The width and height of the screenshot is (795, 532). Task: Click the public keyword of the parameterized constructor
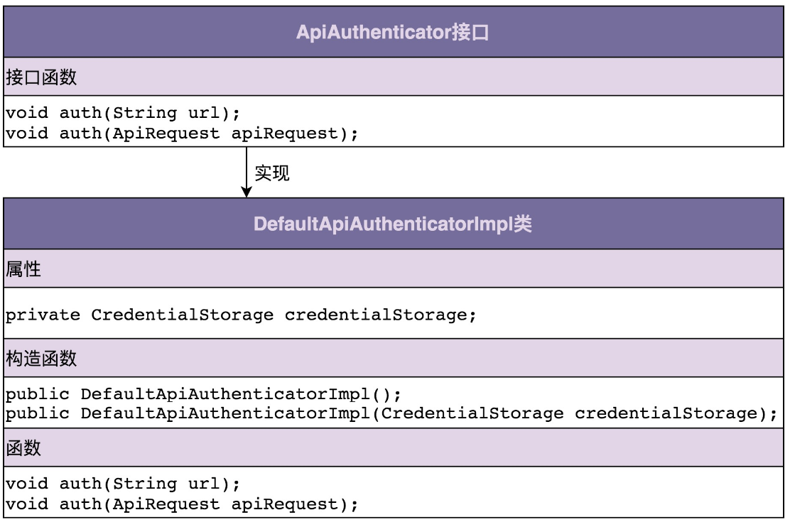38,413
